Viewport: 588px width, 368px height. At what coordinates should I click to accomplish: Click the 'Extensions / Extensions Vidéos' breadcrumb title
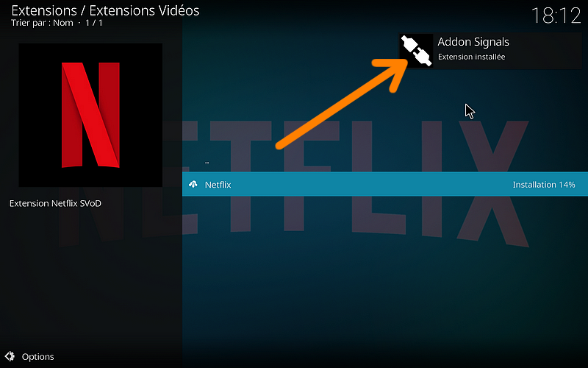(105, 10)
